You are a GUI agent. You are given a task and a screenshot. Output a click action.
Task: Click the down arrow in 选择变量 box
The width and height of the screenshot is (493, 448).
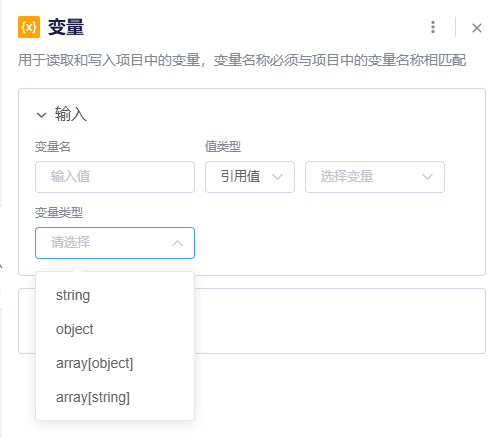(428, 177)
